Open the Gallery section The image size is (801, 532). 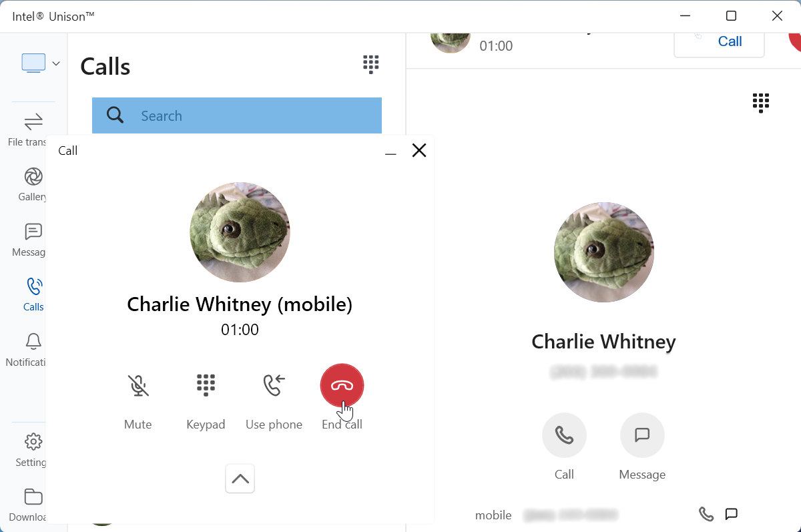[x=33, y=184]
